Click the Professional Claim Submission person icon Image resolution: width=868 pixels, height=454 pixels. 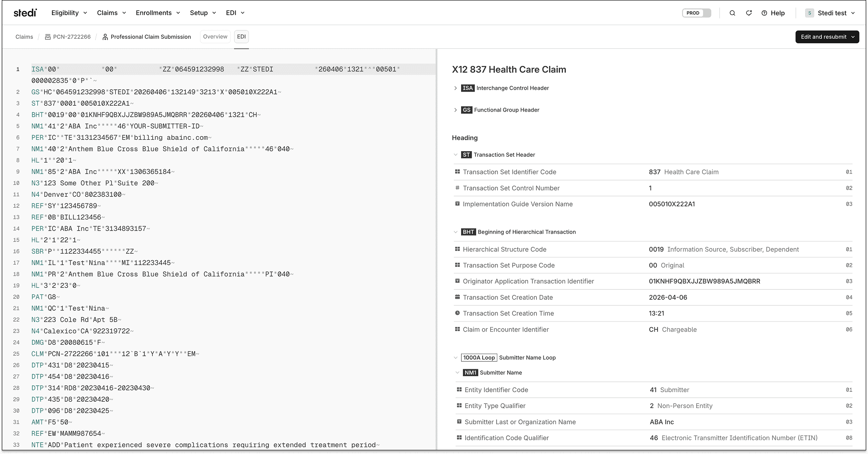tap(105, 37)
